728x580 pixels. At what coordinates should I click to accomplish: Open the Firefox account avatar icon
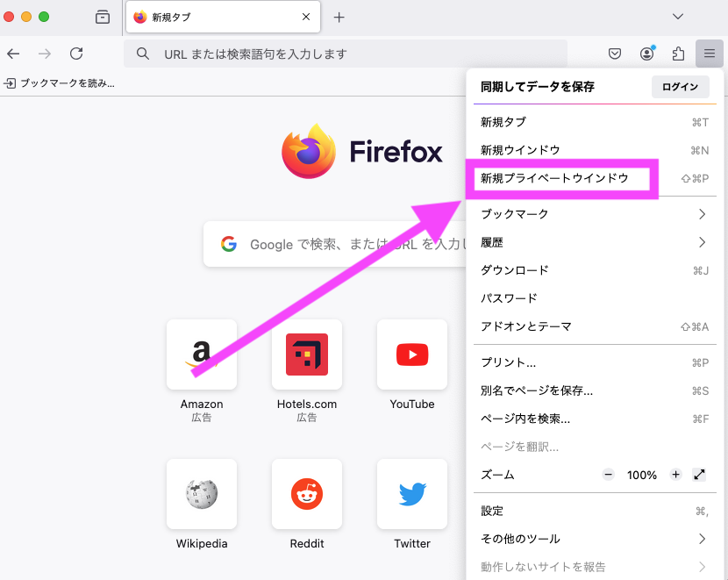pyautogui.click(x=646, y=54)
